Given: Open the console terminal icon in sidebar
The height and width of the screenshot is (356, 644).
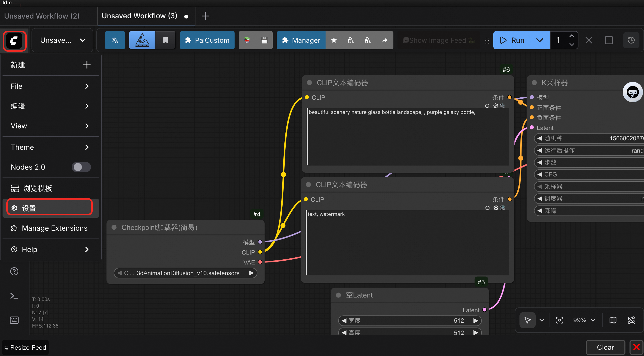Looking at the screenshot, I should (14, 296).
